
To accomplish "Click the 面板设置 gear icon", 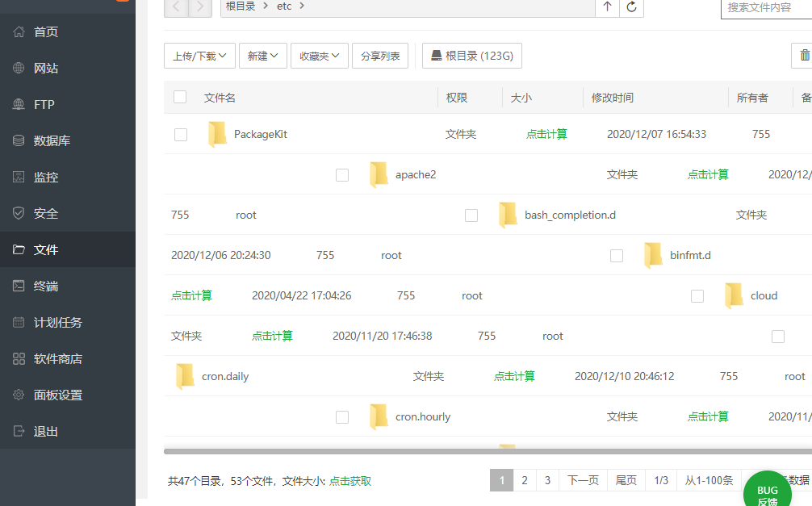I will (x=19, y=395).
